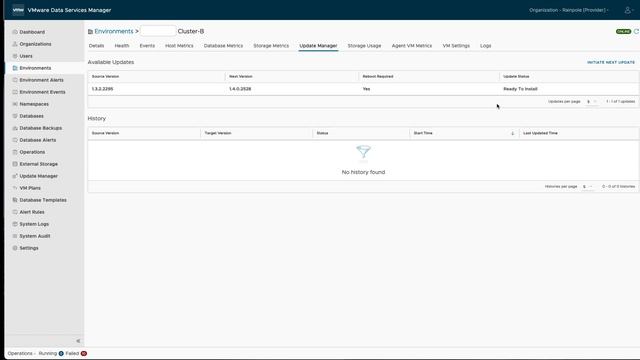Open the Updates per page dropdown

592,101
